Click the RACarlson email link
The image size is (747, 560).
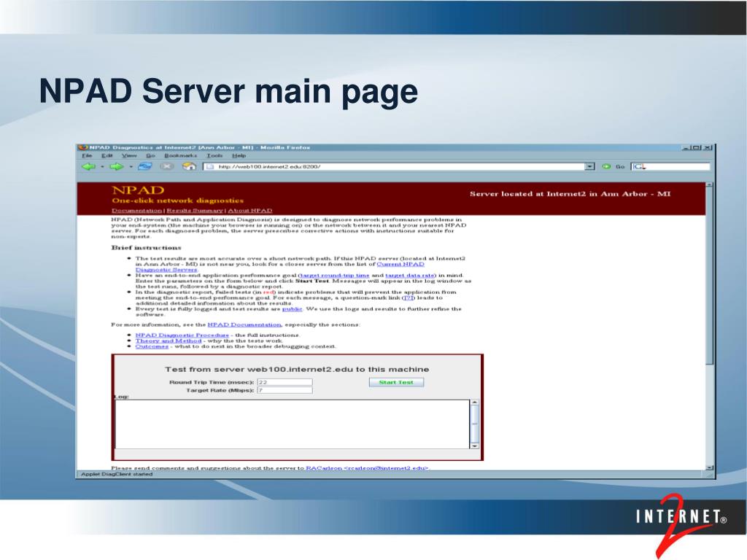pos(367,468)
